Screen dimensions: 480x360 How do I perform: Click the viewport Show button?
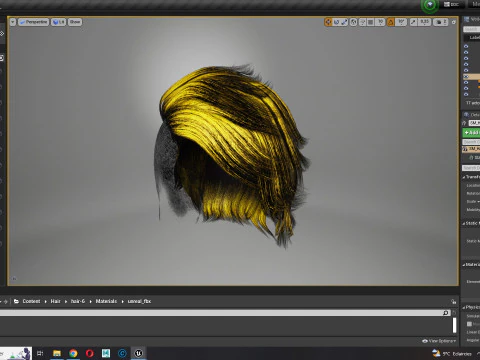[x=75, y=22]
